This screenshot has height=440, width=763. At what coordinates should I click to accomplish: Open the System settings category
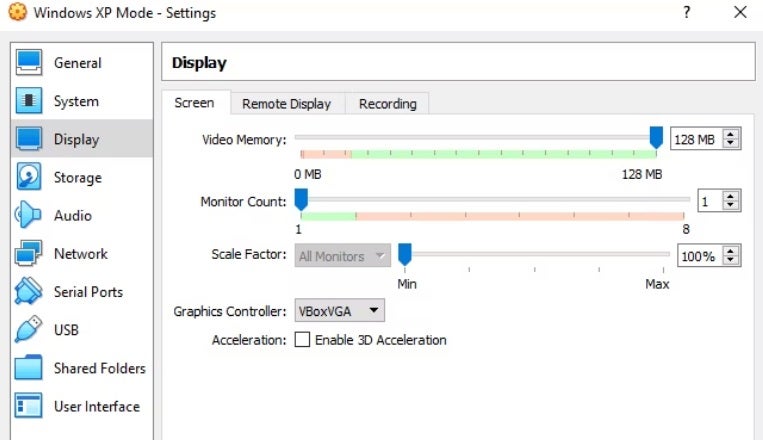click(82, 101)
